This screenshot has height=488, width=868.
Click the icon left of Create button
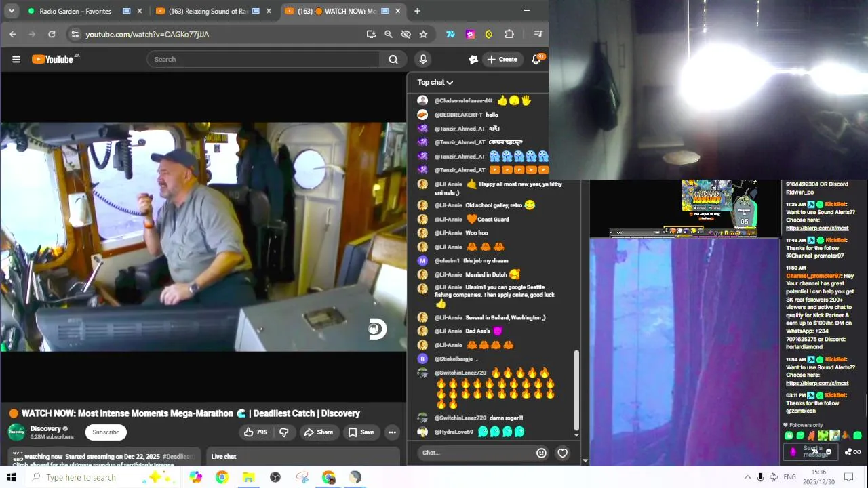[473, 60]
